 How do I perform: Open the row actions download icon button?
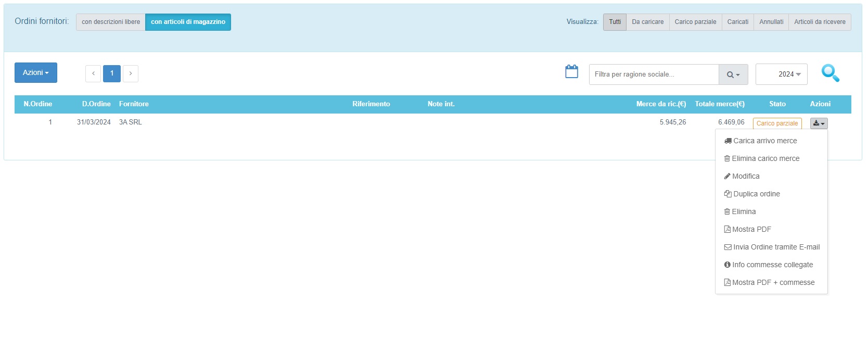click(x=819, y=123)
